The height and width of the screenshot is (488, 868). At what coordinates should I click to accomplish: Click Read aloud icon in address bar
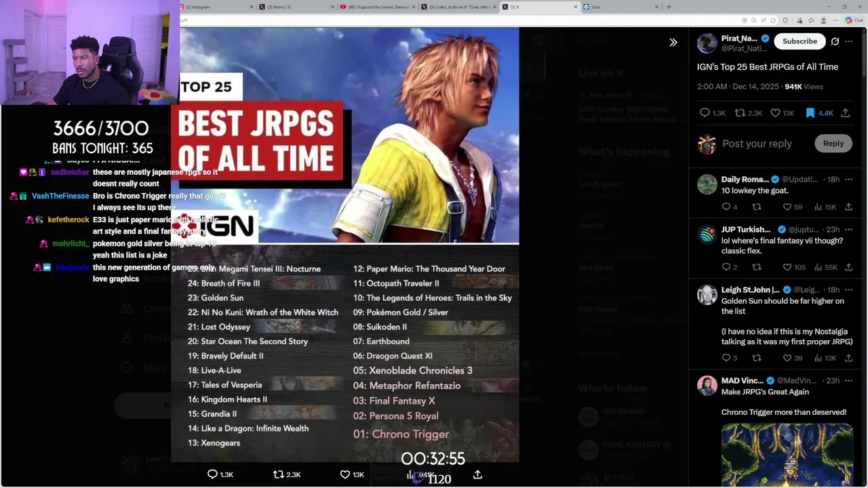coord(762,20)
